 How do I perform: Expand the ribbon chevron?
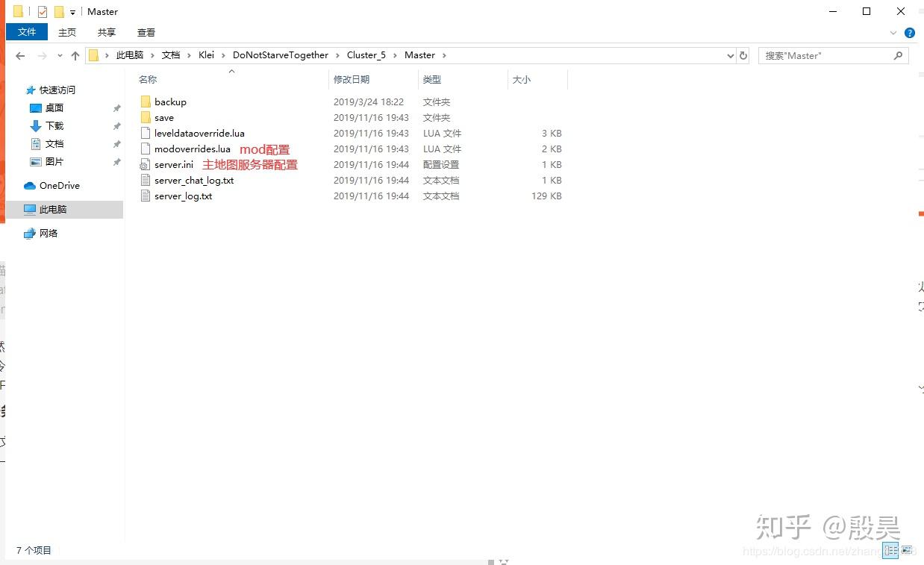[893, 33]
